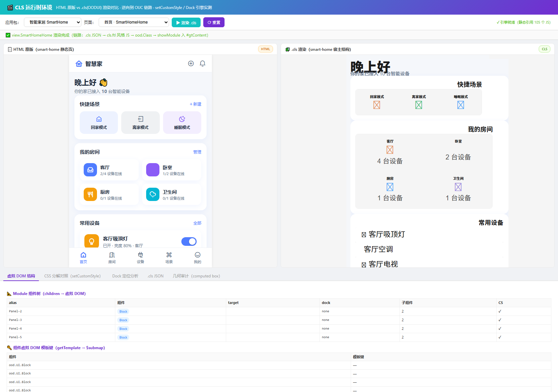Toggle the 客厅吸顶灯 switch off

[189, 242]
